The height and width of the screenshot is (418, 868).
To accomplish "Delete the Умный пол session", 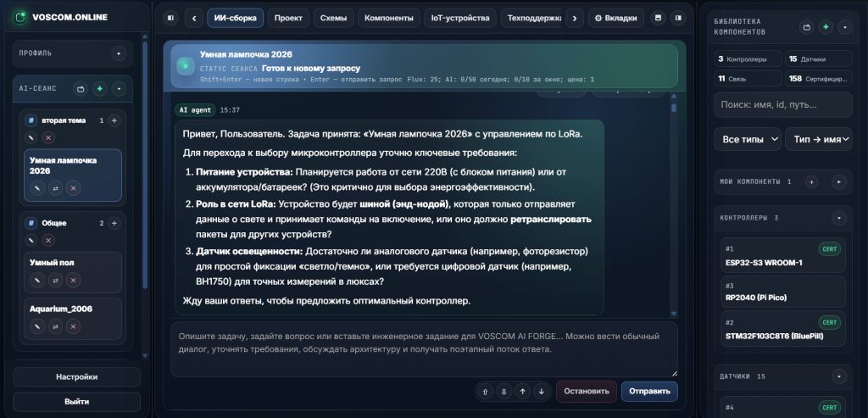I will [73, 280].
